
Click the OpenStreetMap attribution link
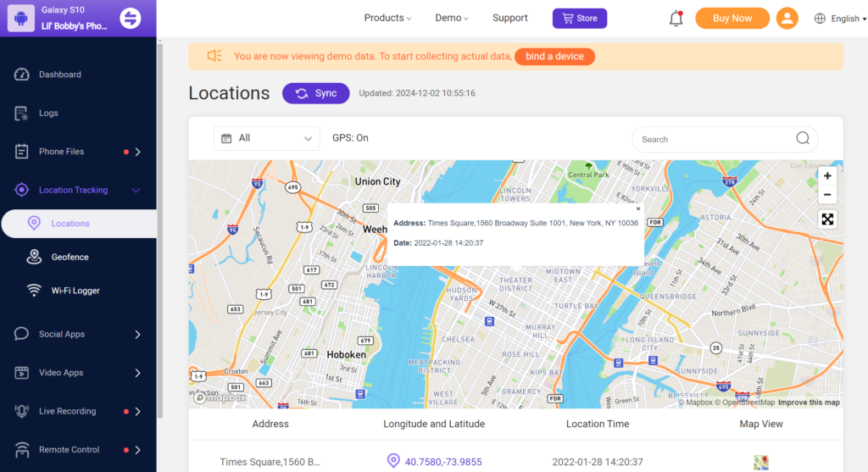click(x=744, y=403)
